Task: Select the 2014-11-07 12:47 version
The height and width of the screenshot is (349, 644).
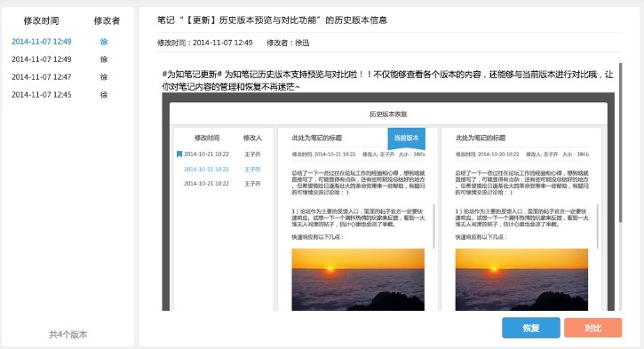Action: 42,76
